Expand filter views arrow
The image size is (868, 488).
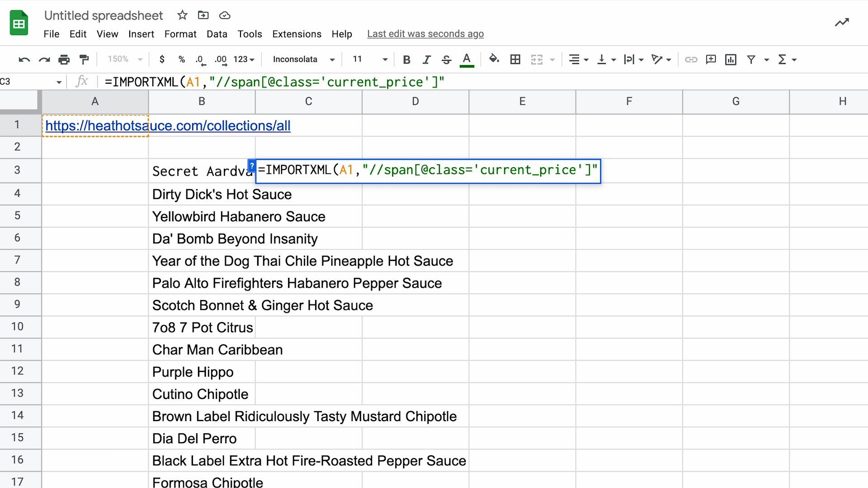click(767, 60)
